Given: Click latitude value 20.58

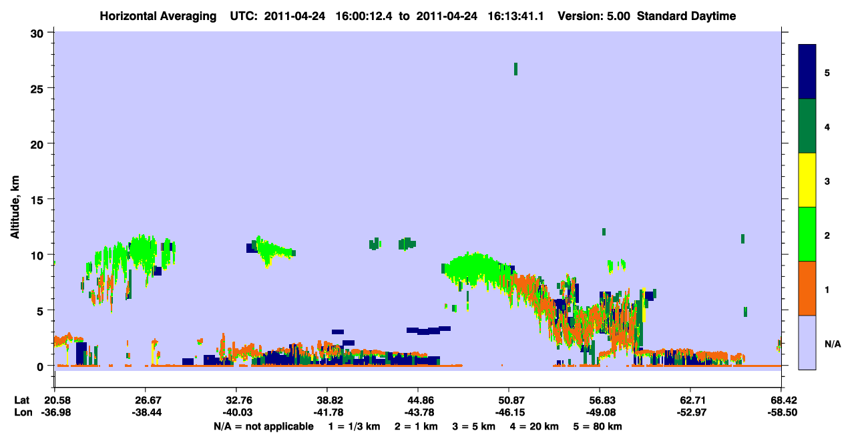Looking at the screenshot, I should pyautogui.click(x=54, y=400).
